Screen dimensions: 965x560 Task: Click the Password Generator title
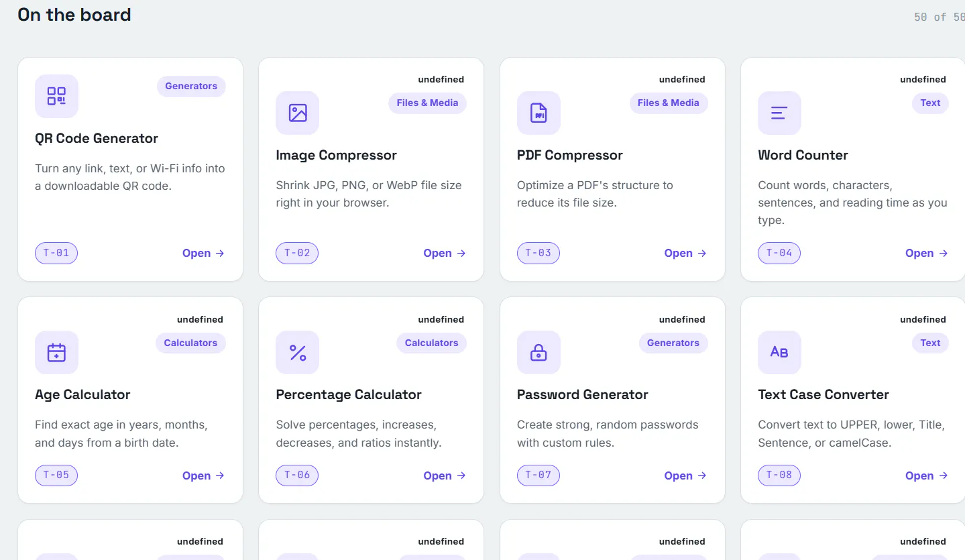(x=583, y=394)
